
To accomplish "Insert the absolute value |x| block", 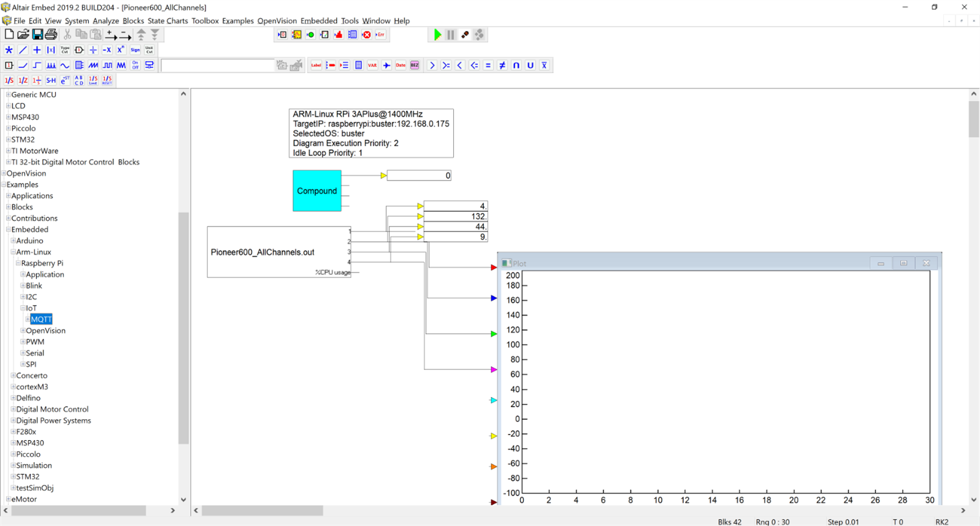I will click(x=51, y=50).
